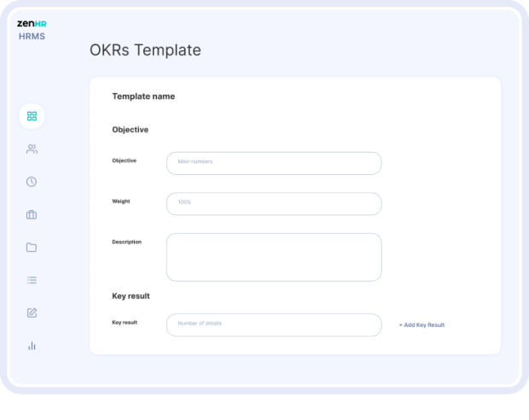Viewport: 529px width, 420px height.
Task: Click the Weight field label
Action: click(x=121, y=201)
